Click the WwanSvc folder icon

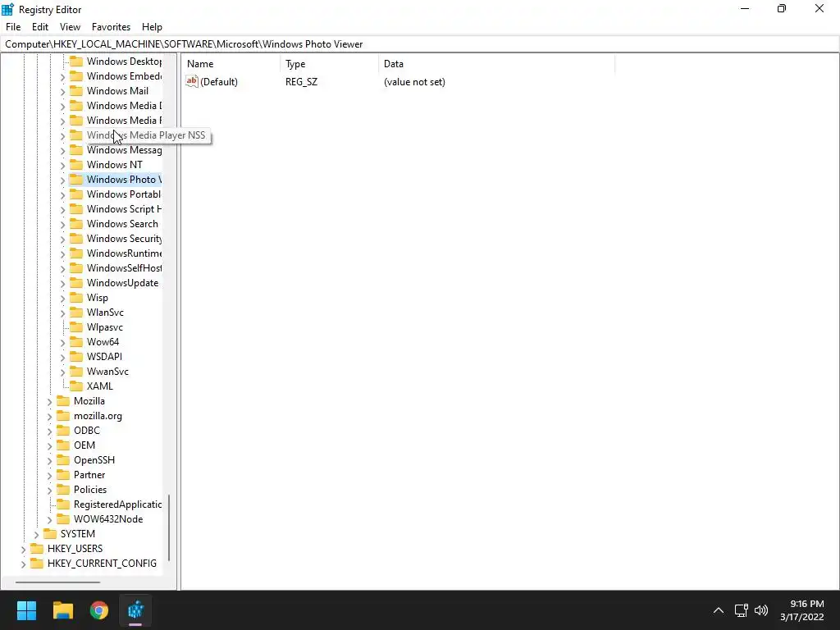76,371
